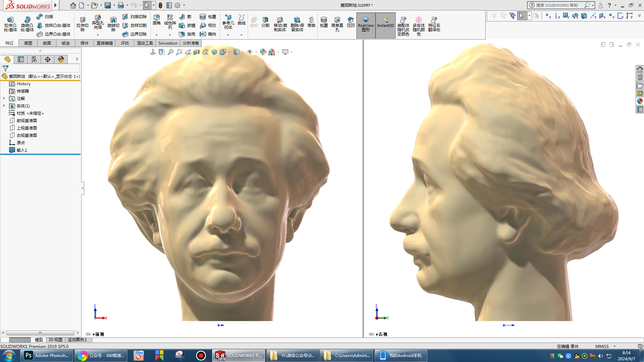Switch to the 草图 (Sketch) ribbon tab

28,43
